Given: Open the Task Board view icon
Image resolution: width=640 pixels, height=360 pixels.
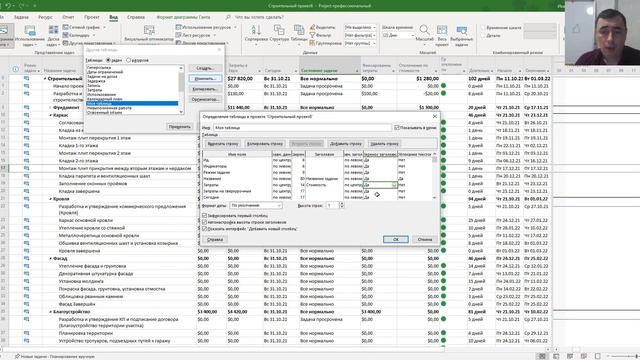Looking at the screenshot, I should [53, 30].
